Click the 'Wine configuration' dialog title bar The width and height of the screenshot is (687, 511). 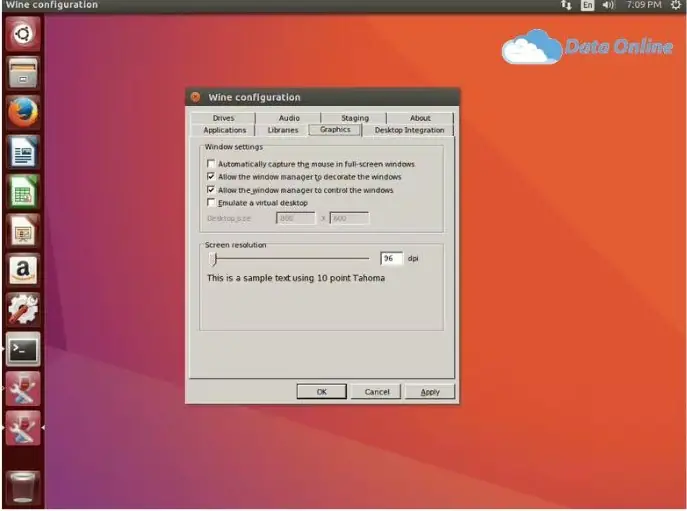point(322,97)
